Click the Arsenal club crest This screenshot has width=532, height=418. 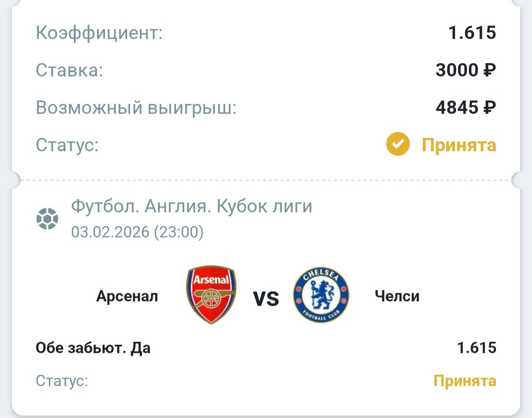pos(211,295)
